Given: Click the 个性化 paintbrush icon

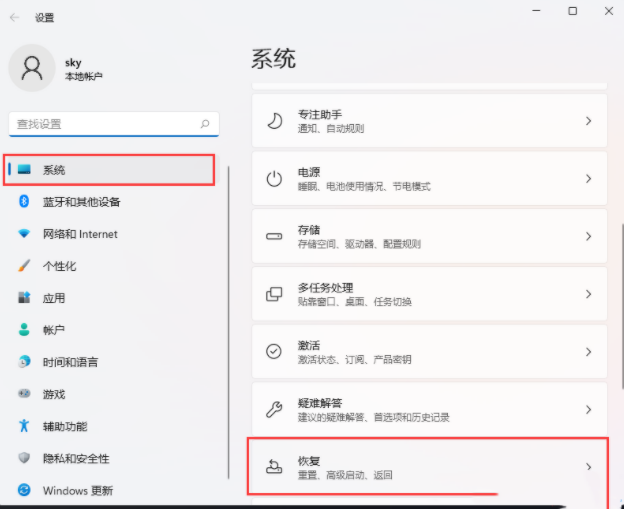Looking at the screenshot, I should coord(24,266).
